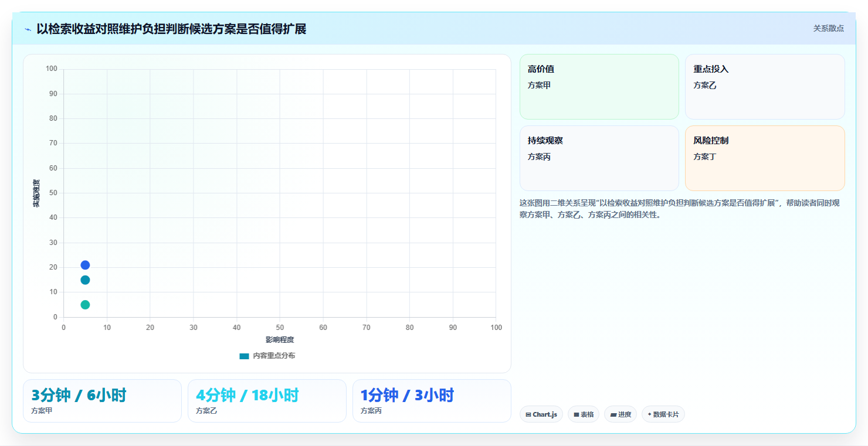The width and height of the screenshot is (868, 446).
Task: Toggle the 内容重点分布 legend swatch
Action: tap(244, 356)
